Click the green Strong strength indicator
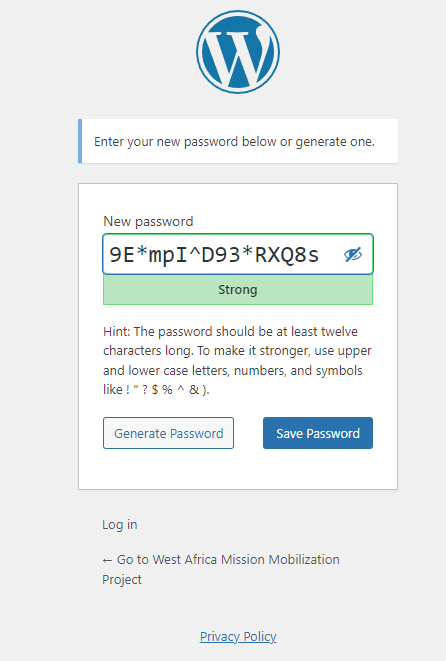 click(238, 290)
